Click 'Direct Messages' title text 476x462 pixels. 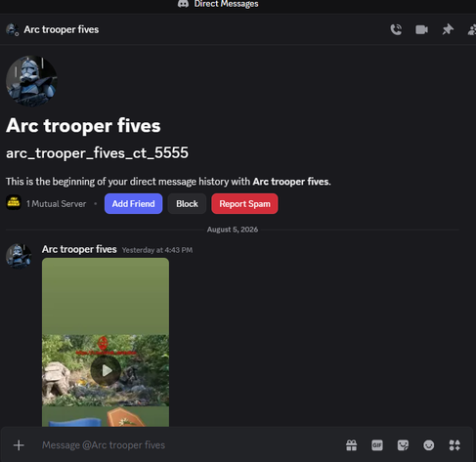tap(226, 4)
